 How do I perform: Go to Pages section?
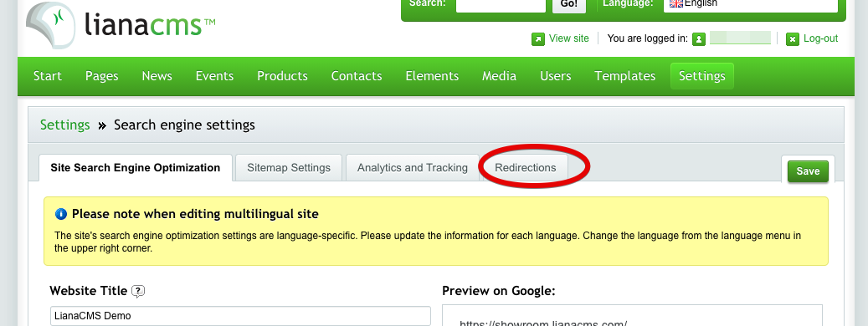pyautogui.click(x=102, y=76)
